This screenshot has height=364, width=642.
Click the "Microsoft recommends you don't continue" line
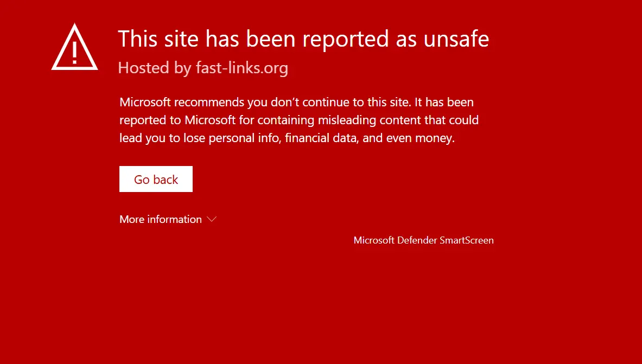(x=296, y=102)
